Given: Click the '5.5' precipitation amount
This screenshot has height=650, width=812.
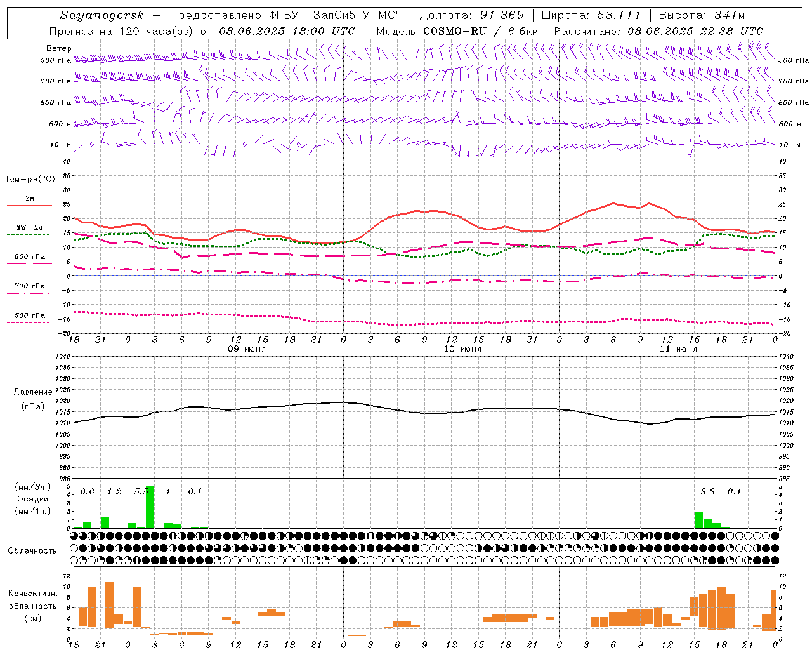Looking at the screenshot, I should coord(141,491).
